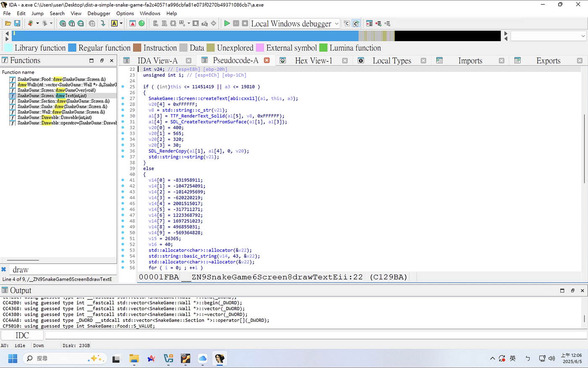
Task: Open the Debugger menu
Action: tap(99, 13)
